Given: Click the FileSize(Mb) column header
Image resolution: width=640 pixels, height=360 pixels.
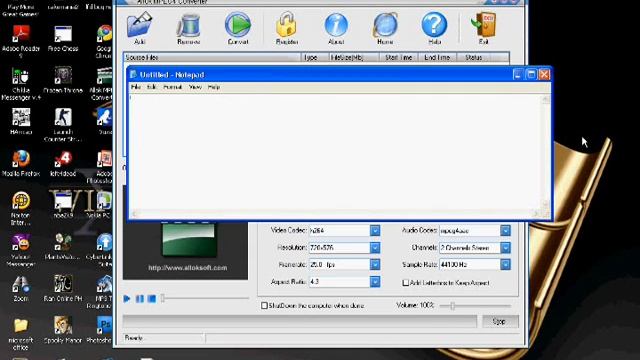Looking at the screenshot, I should click(354, 58).
